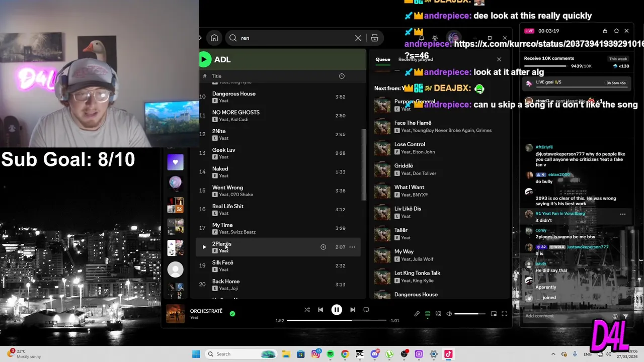Switch to the Recently played tab
This screenshot has width=644, height=362.
pos(416,59)
